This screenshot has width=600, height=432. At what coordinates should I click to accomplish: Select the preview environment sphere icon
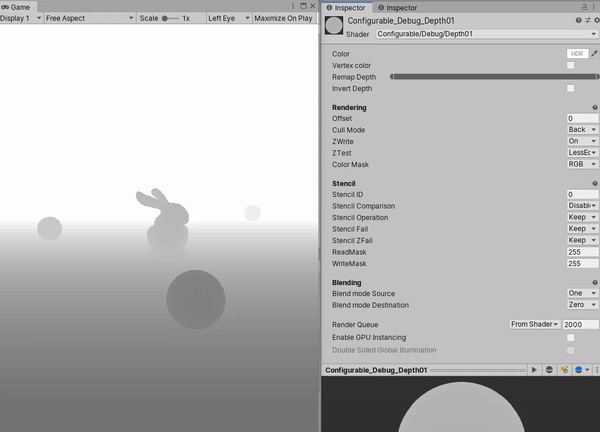tap(579, 370)
